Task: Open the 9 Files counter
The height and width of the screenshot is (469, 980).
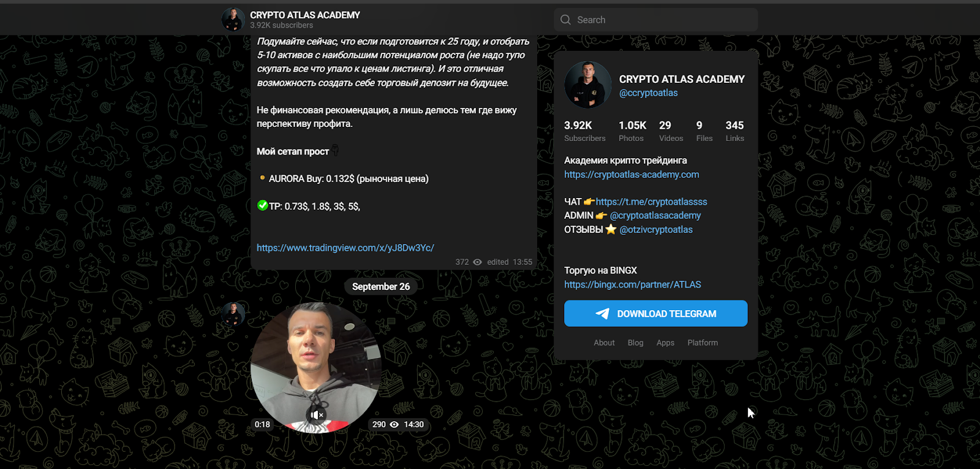Action: [704, 131]
